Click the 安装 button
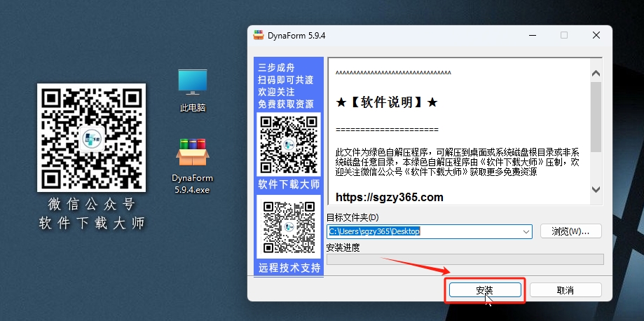644x321 pixels. tap(485, 289)
